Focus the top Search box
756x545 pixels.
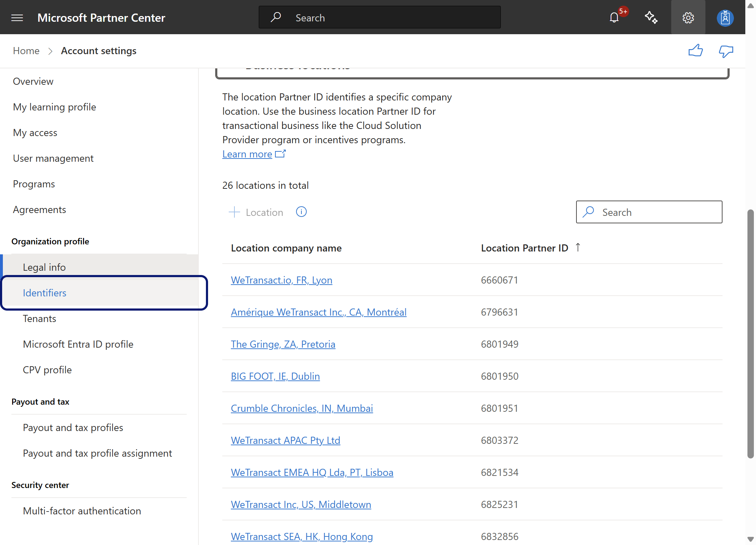(380, 17)
